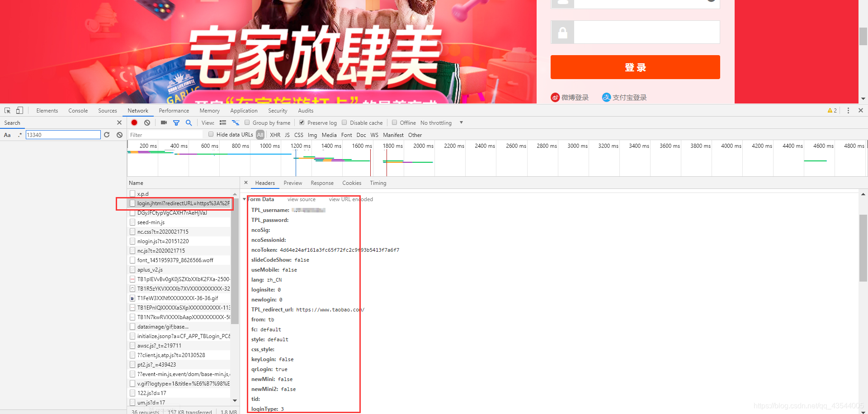The width and height of the screenshot is (868, 414).
Task: Click the Alipay login icon
Action: (606, 97)
